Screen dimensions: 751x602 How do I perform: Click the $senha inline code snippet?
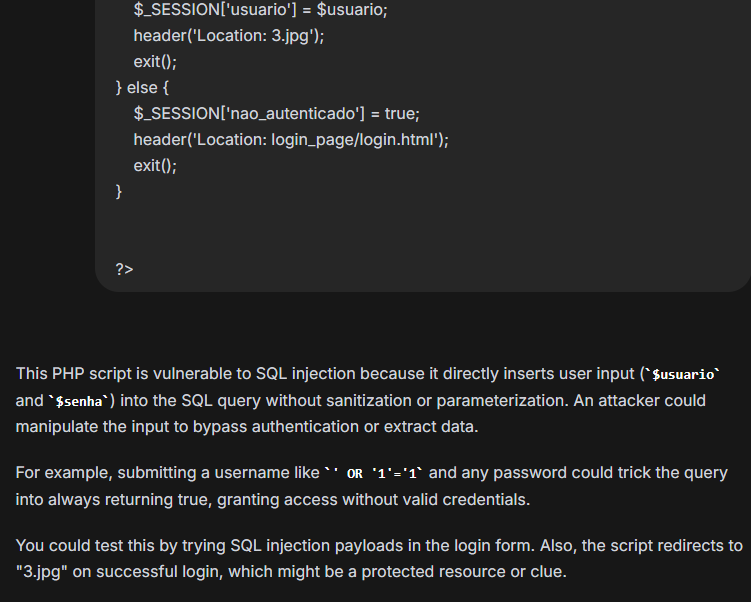[x=79, y=401]
